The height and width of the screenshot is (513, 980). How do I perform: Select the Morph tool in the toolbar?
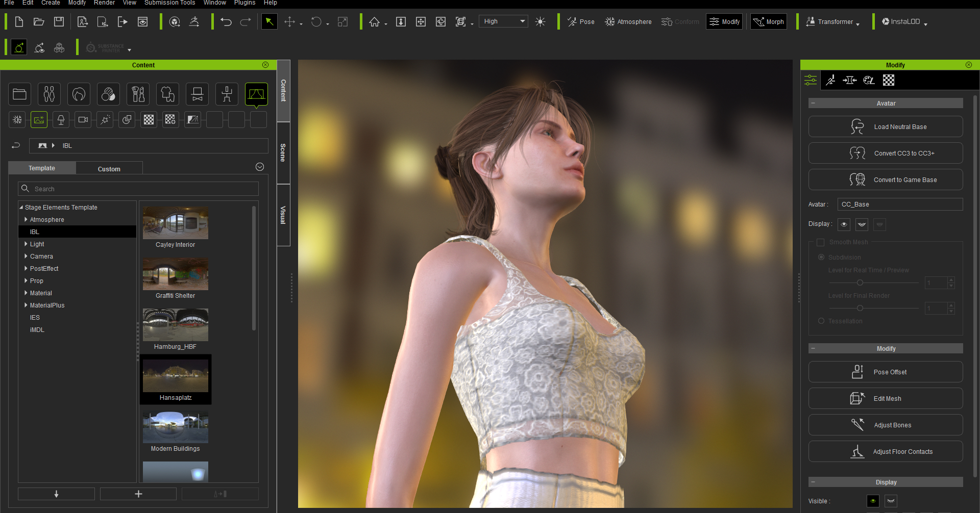[x=768, y=21]
